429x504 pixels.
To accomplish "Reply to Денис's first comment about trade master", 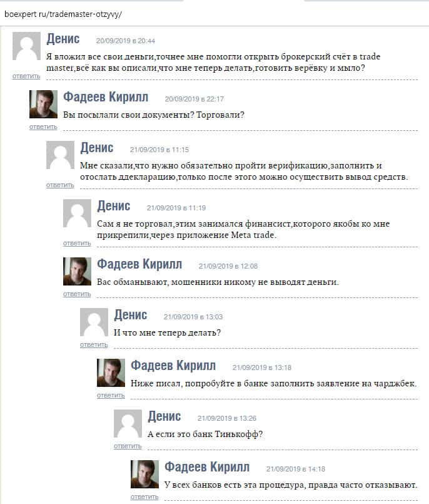I will click(26, 76).
